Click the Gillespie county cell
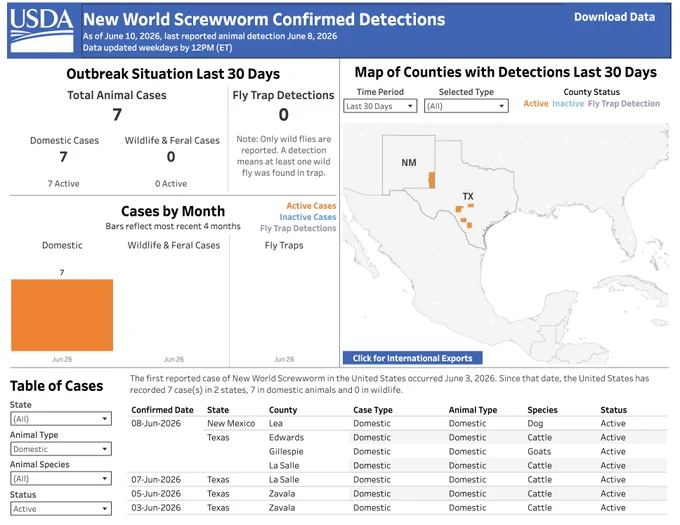Image resolution: width=680 pixels, height=525 pixels. (x=286, y=452)
